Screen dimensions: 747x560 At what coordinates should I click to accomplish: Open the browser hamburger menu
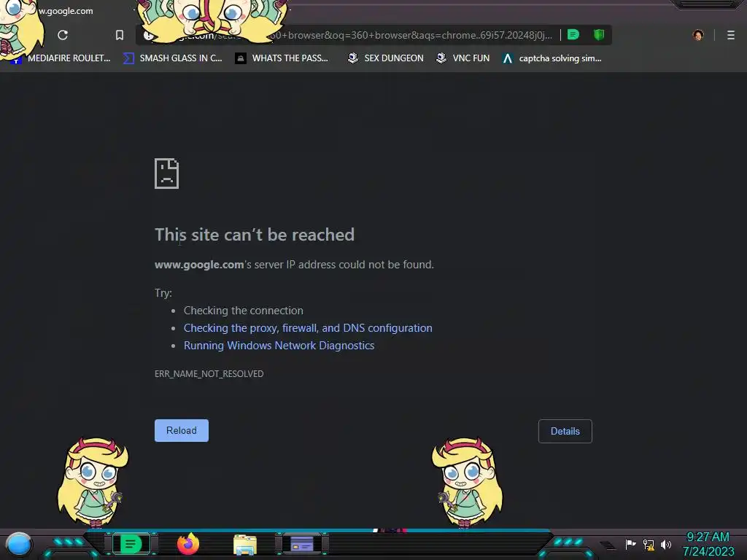731,35
